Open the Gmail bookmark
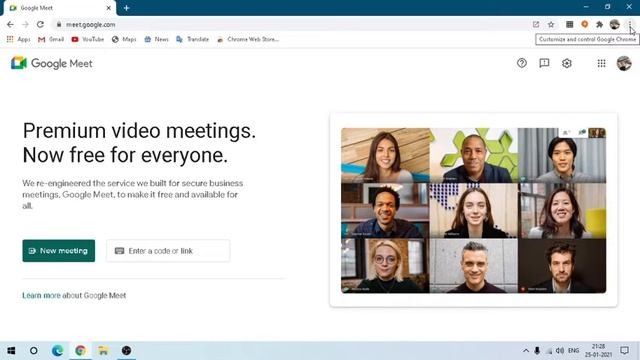The height and width of the screenshot is (360, 640). point(51,39)
